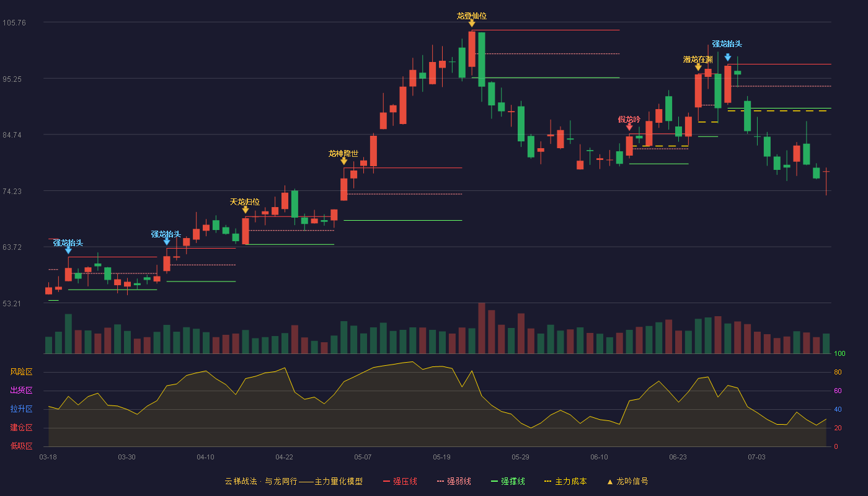Click the 05-29 date label

click(520, 457)
